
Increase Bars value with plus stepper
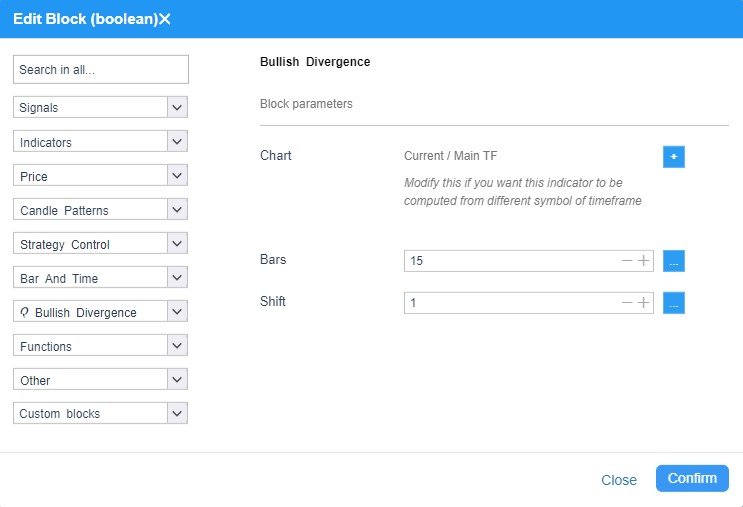pyautogui.click(x=643, y=261)
